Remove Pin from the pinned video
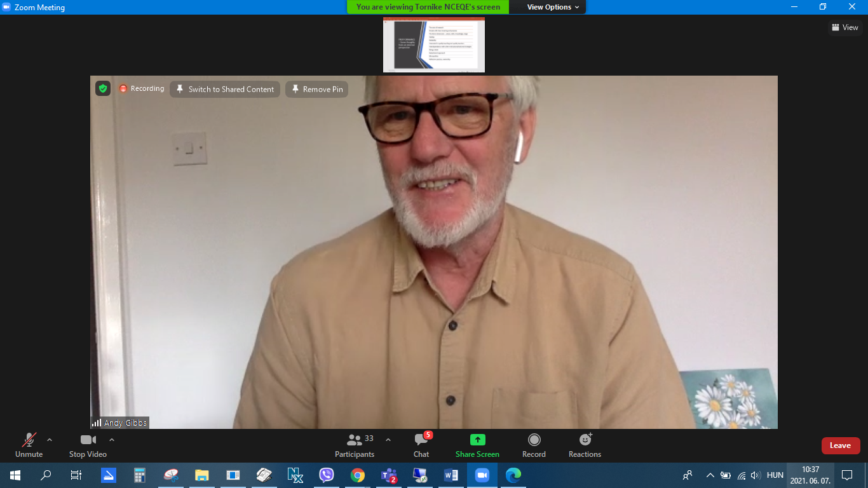Viewport: 868px width, 488px height. (x=316, y=89)
